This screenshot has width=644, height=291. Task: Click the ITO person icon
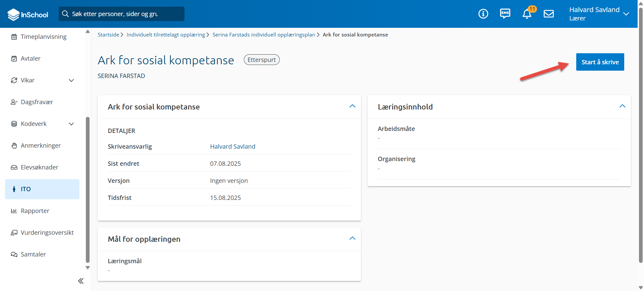click(14, 189)
